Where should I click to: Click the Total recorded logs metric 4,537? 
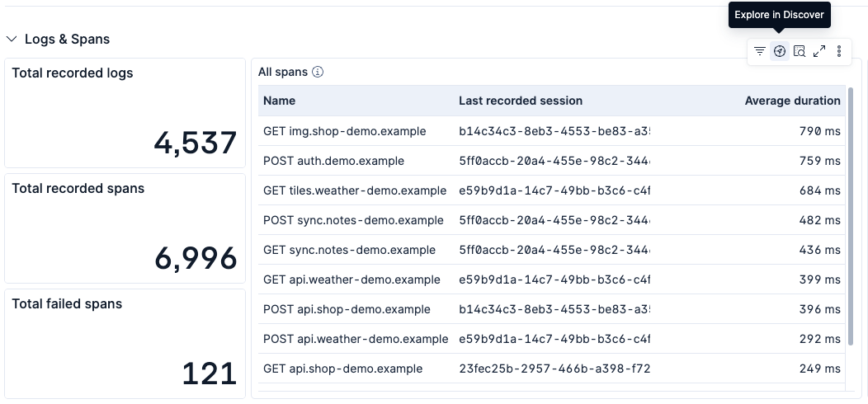196,143
